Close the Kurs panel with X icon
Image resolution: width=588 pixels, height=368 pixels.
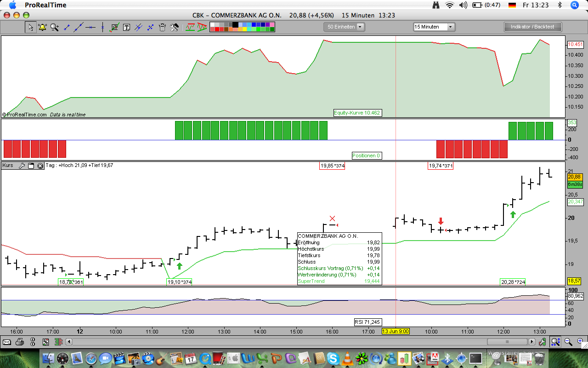coord(40,166)
